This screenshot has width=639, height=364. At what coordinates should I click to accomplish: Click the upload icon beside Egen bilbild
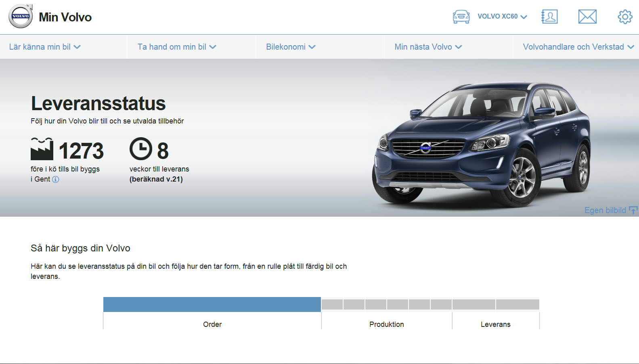click(633, 210)
